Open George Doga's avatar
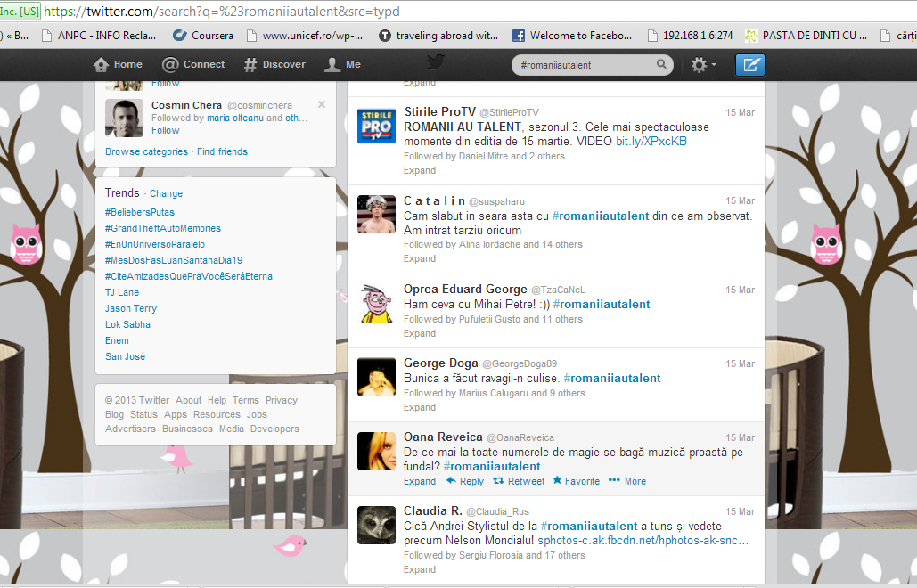This screenshot has height=588, width=917. [376, 378]
